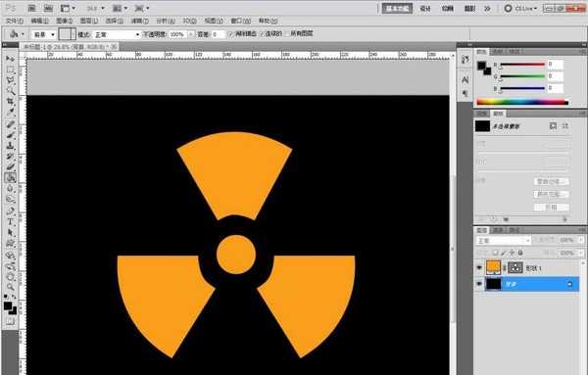Select the Rectangular Marquee tool
The image size is (588, 375).
10,70
